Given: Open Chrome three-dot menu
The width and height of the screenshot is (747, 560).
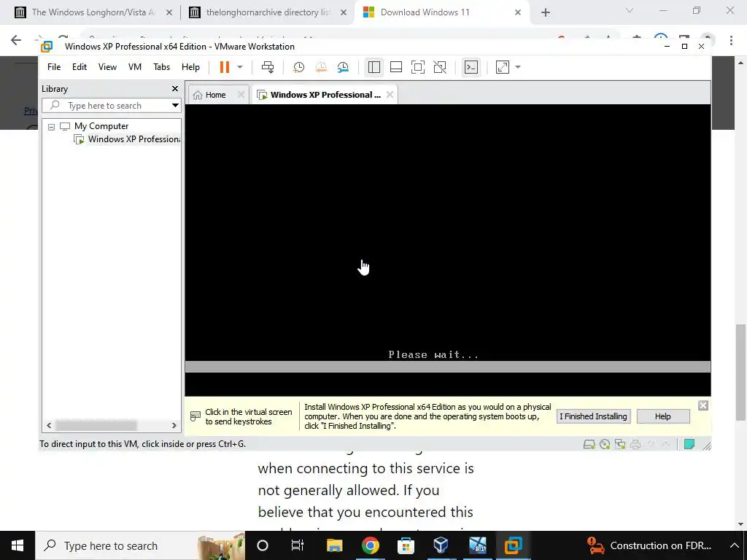Looking at the screenshot, I should [x=731, y=40].
